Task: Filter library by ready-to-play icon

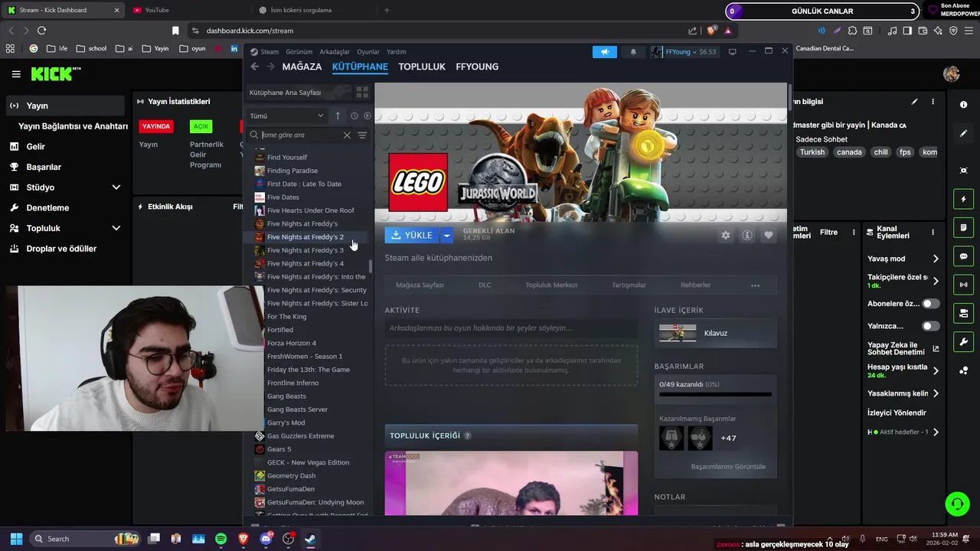Action: [367, 116]
